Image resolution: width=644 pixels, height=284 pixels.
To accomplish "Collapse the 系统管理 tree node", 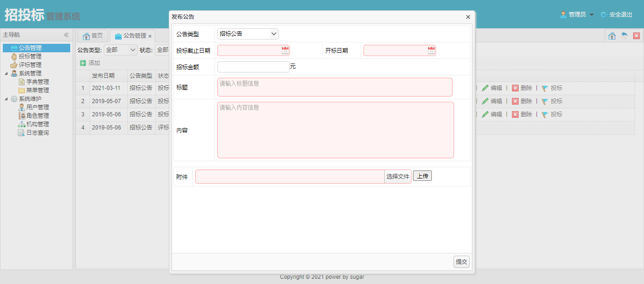I will point(7,73).
